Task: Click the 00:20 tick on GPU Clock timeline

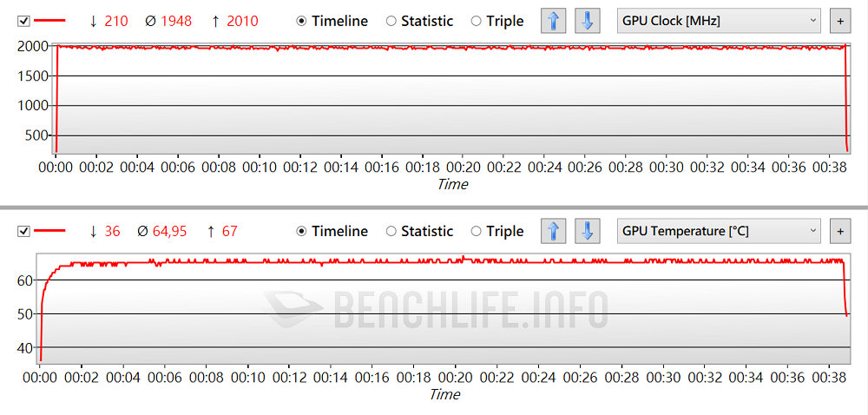Action: 464,166
